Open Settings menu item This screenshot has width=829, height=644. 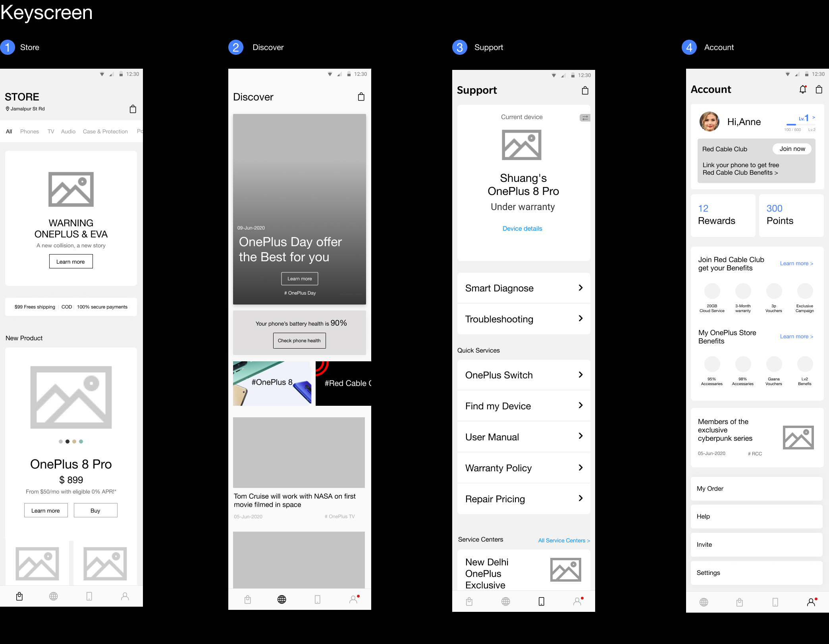pyautogui.click(x=757, y=573)
